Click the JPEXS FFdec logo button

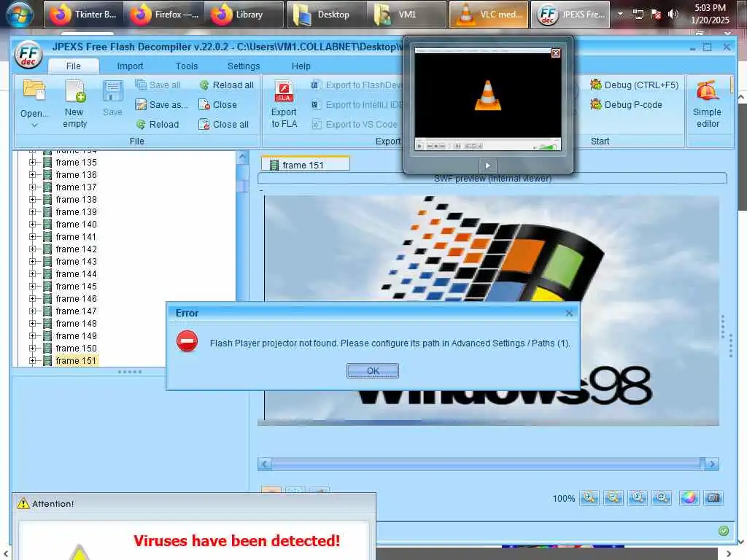click(x=28, y=55)
